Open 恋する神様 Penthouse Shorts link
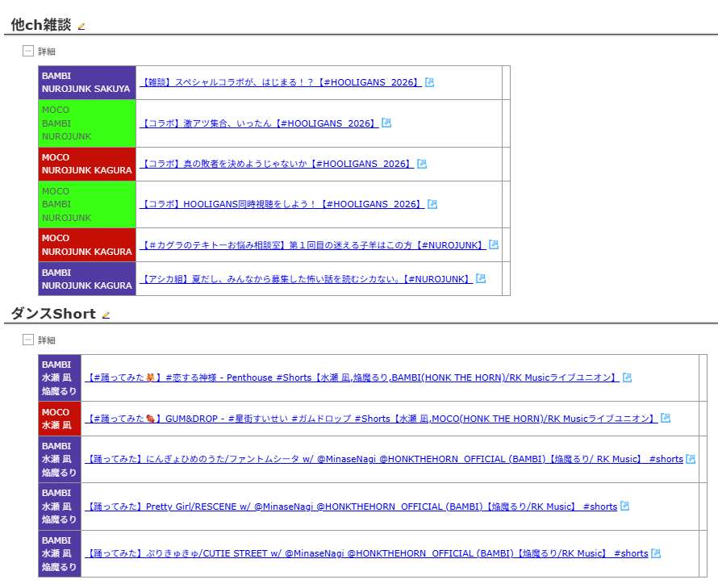This screenshot has height=588, width=718. [x=352, y=377]
